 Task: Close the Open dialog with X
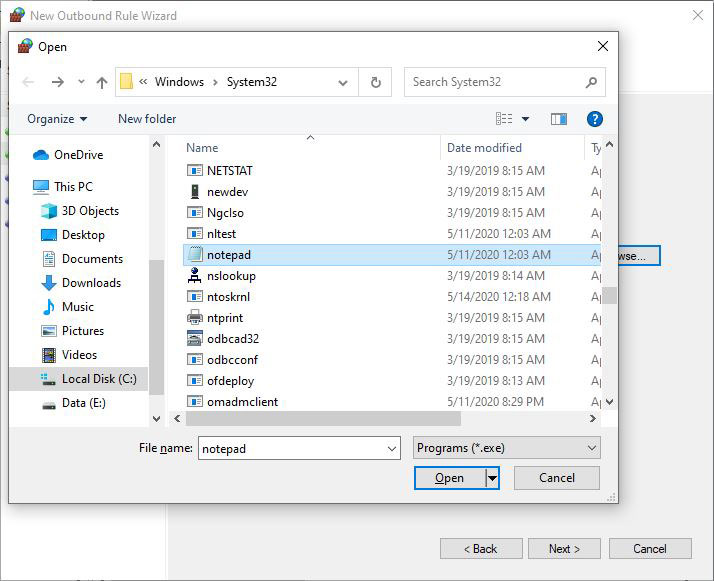pyautogui.click(x=602, y=46)
